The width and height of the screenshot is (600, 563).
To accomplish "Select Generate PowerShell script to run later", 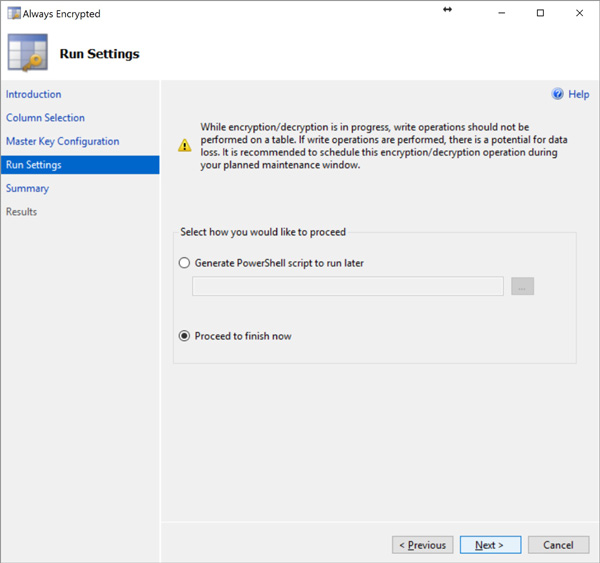I will click(x=184, y=263).
